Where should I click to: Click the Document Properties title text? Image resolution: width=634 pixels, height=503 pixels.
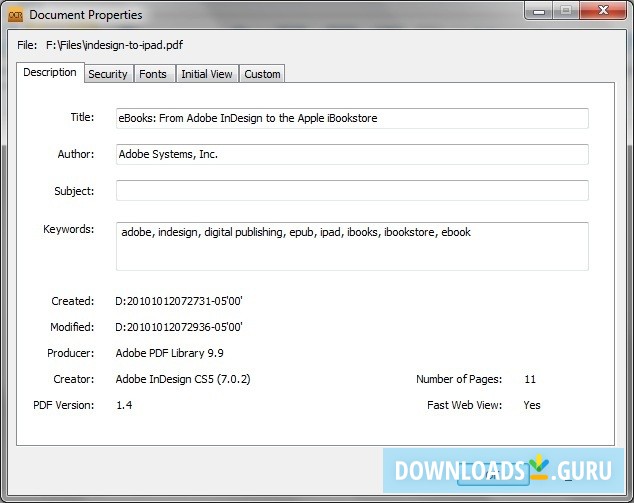[86, 15]
